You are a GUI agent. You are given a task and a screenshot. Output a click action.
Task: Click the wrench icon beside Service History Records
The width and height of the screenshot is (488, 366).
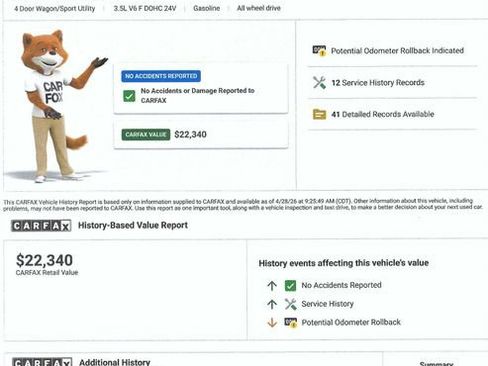pos(319,83)
